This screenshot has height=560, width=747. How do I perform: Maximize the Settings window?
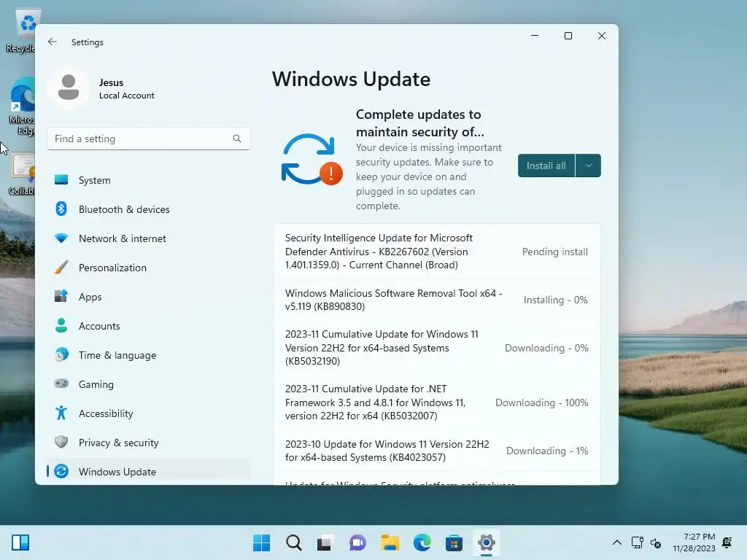tap(568, 36)
